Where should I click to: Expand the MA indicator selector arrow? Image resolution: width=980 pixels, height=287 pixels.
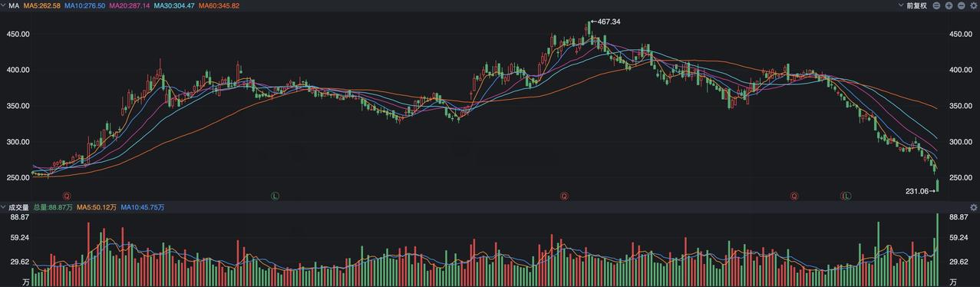4,5
